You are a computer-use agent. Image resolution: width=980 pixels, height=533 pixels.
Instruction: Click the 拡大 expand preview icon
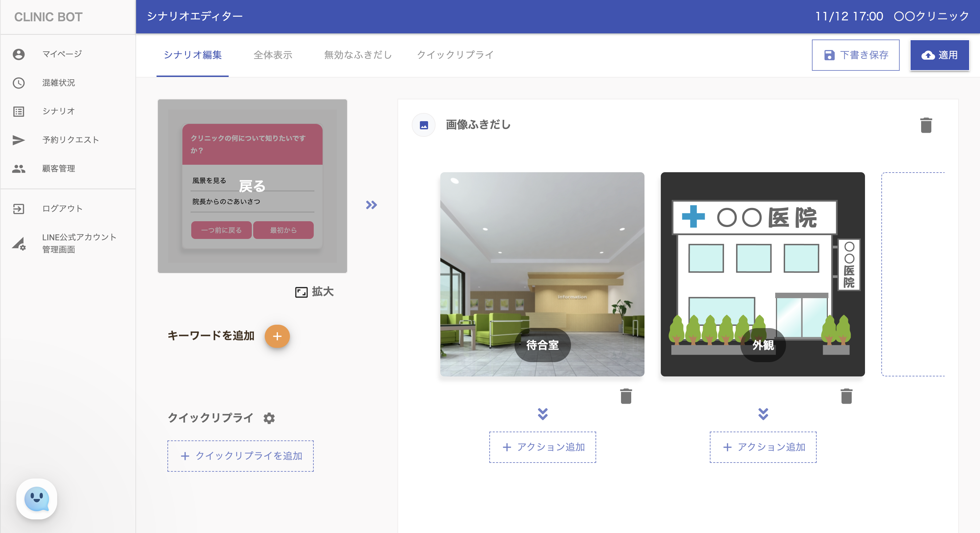point(301,292)
